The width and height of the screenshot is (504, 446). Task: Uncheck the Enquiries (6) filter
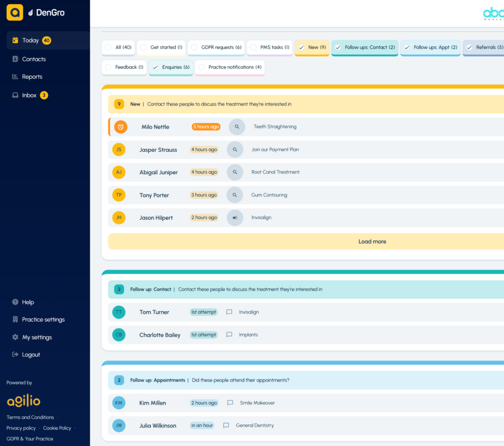point(171,67)
